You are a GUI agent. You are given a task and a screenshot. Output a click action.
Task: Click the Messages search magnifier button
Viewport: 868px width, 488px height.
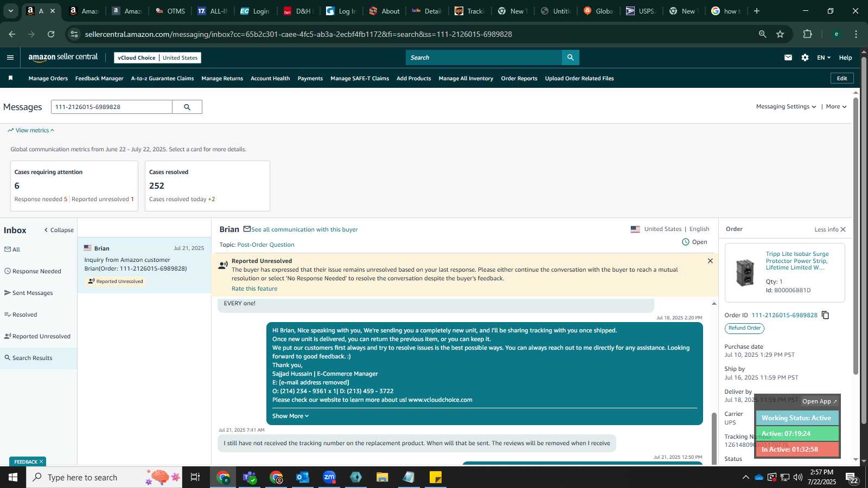pos(187,107)
